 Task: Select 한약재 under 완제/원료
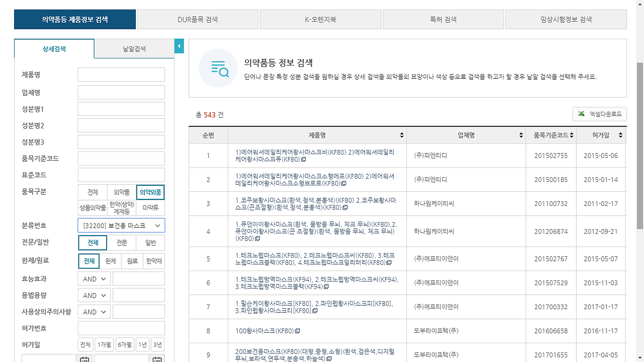pos(154,261)
